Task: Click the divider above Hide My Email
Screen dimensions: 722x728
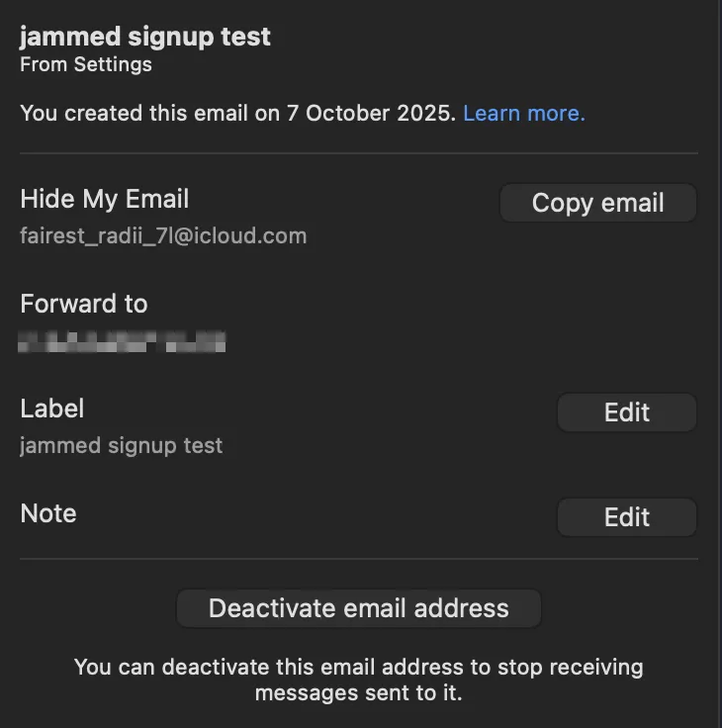Action: tap(359, 154)
